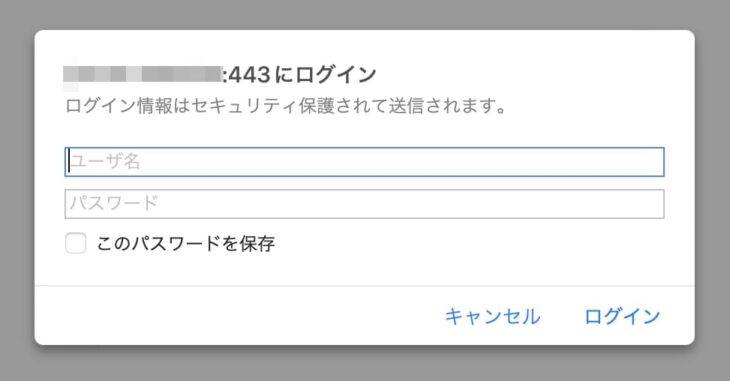This screenshot has width=730, height=381.
Task: Place cursor in the focused blue-outlined username box
Action: (x=364, y=162)
